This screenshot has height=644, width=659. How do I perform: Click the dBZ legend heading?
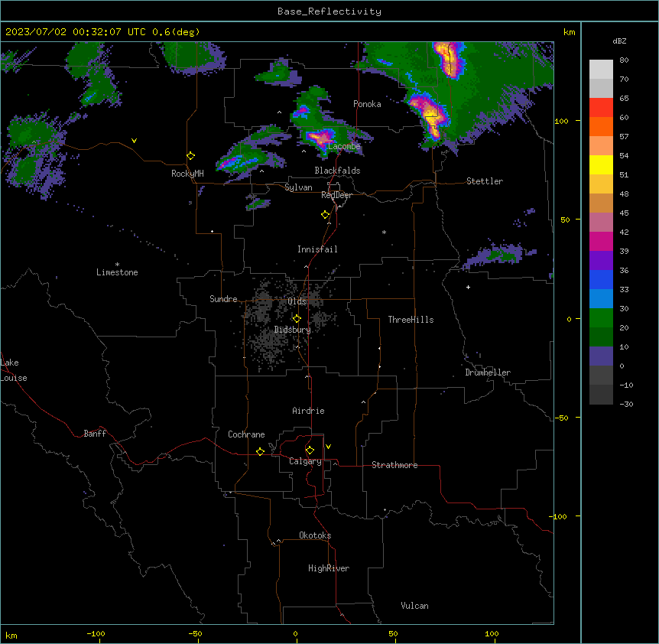coord(619,41)
